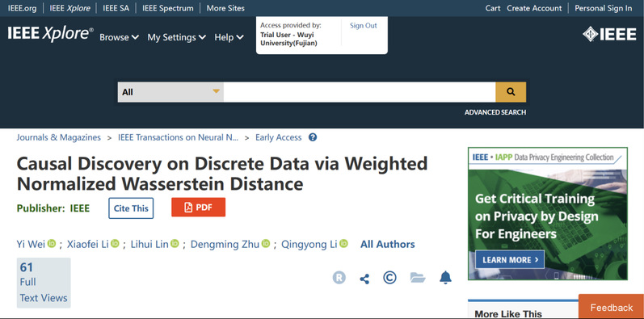
Task: Click the copyright permissions icon
Action: [x=389, y=278]
